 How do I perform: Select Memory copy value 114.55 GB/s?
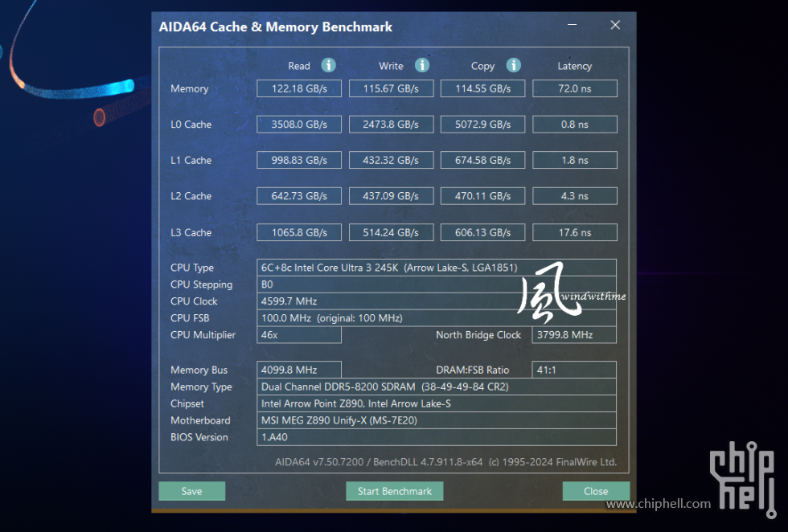tap(483, 88)
